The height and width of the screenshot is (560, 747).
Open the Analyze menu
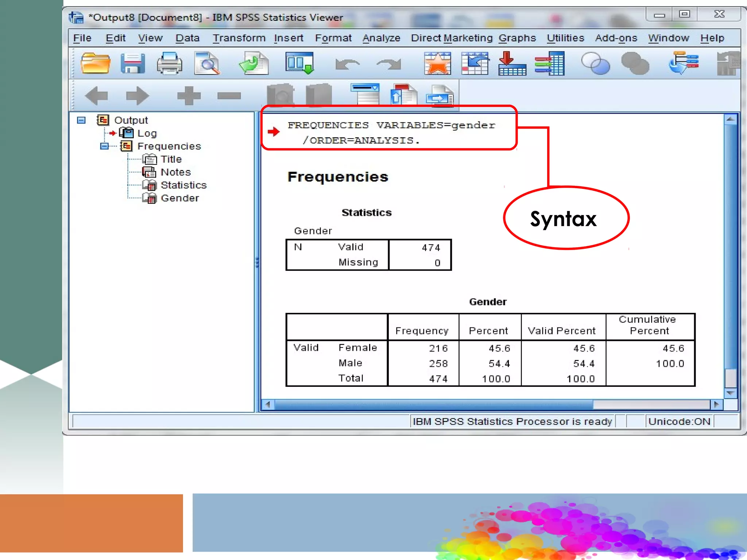(x=381, y=38)
